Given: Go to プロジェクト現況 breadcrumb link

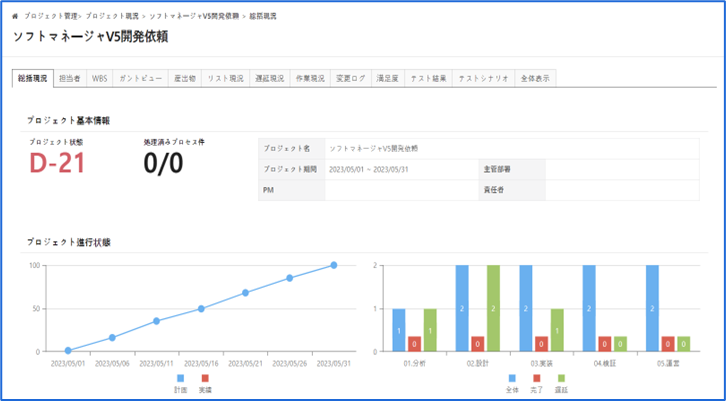Looking at the screenshot, I should pos(112,17).
